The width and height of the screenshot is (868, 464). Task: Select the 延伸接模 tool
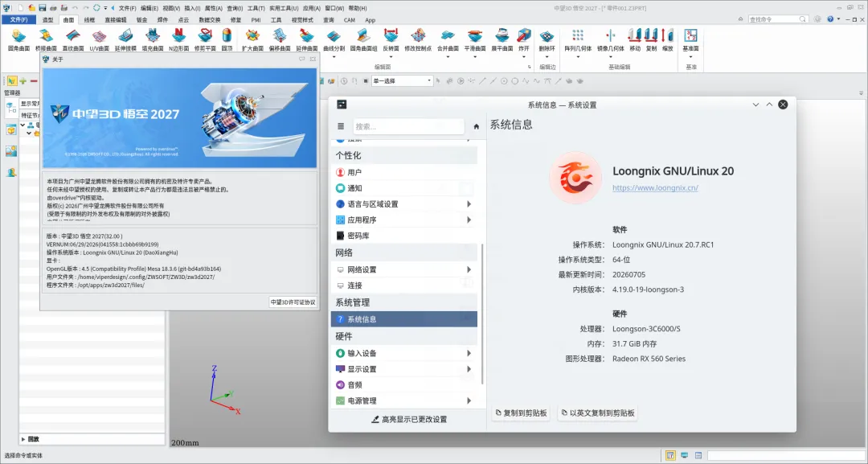pos(125,40)
